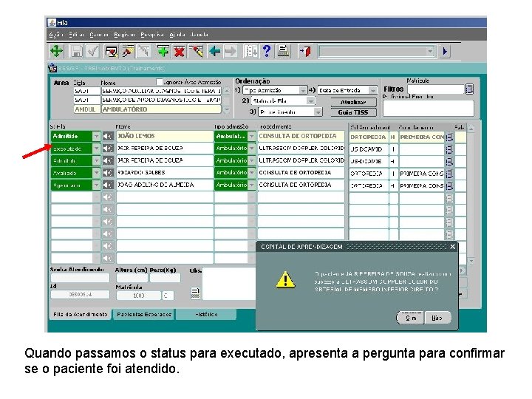Switch to Fila de Atendimento tab
Viewport: 532px width, 399px height.
pos(80,315)
